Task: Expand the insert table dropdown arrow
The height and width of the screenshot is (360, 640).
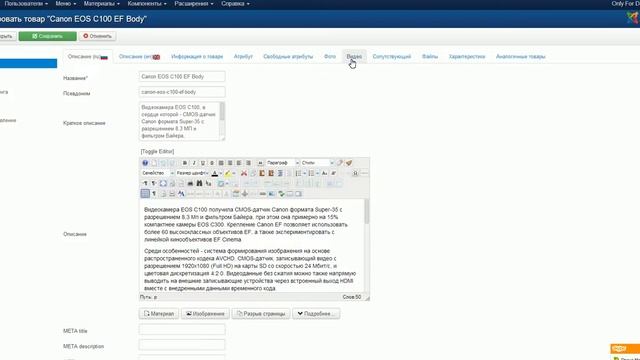Action: click(227, 183)
